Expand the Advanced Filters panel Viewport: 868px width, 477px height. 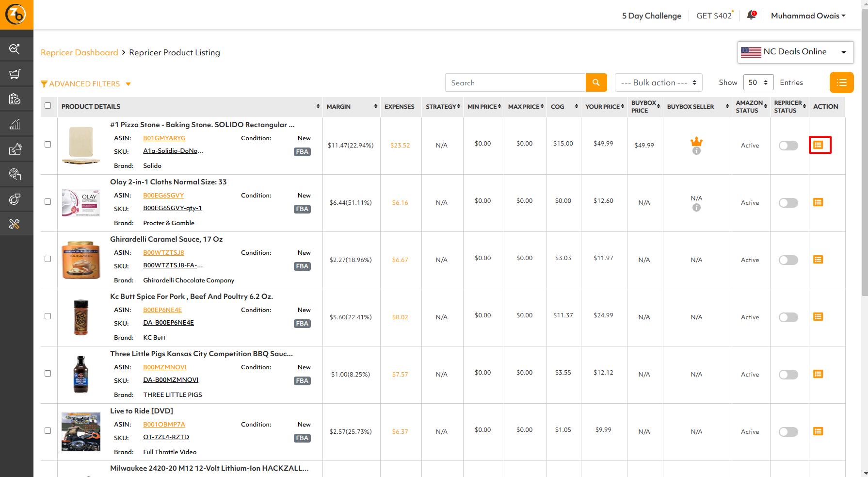pos(86,84)
